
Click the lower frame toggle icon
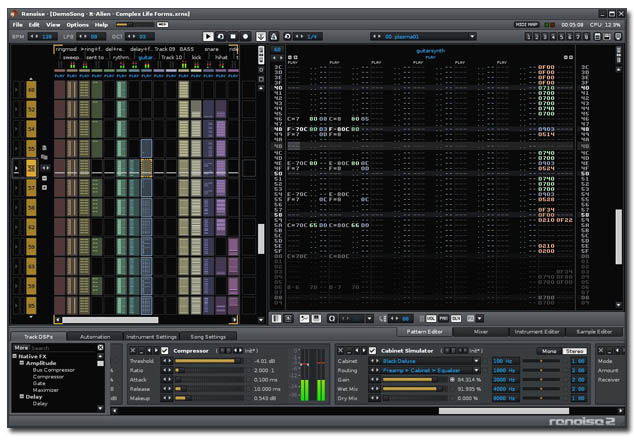(x=607, y=37)
